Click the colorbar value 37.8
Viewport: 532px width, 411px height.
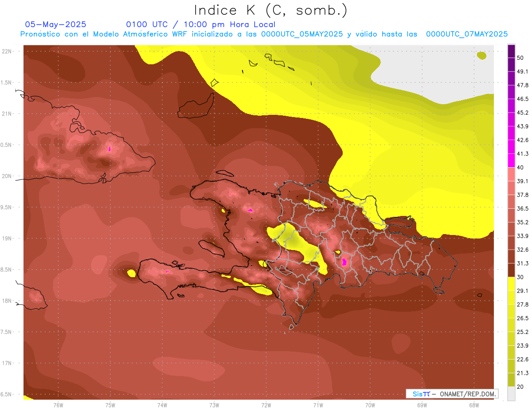coord(523,195)
